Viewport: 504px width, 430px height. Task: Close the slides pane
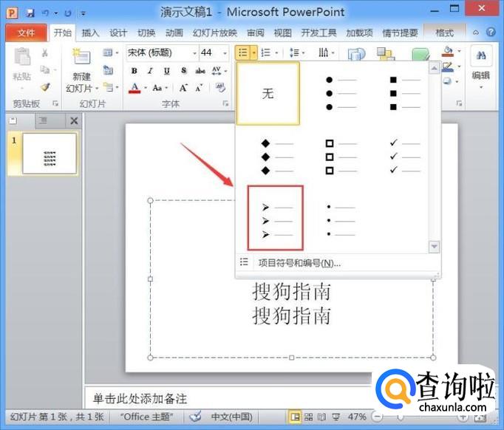(74, 121)
